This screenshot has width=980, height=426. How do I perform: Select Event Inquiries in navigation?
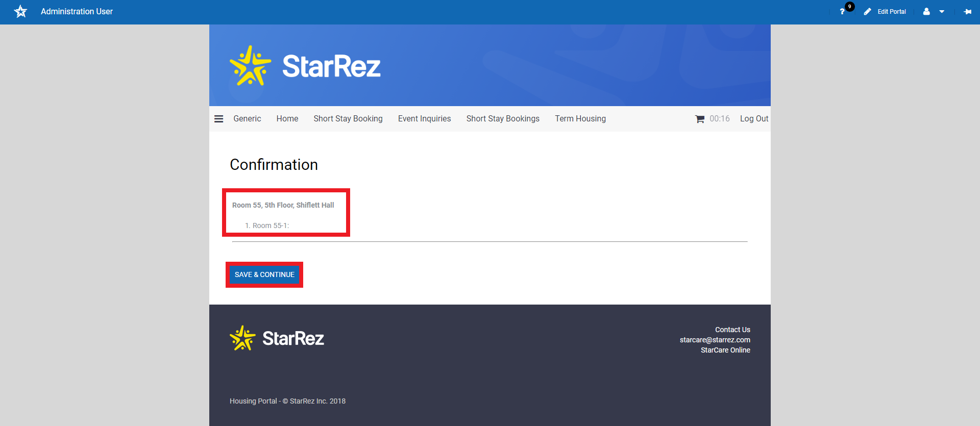(424, 119)
